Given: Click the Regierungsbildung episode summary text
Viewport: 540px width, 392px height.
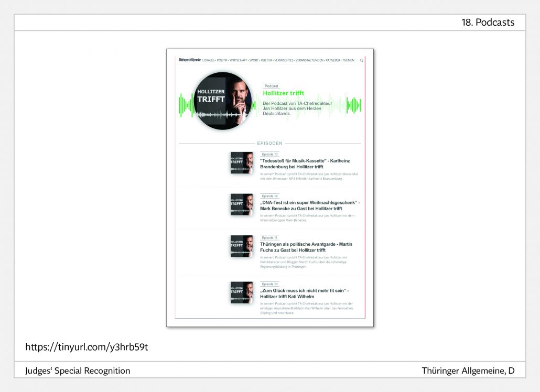Looking at the screenshot, I should (x=304, y=262).
